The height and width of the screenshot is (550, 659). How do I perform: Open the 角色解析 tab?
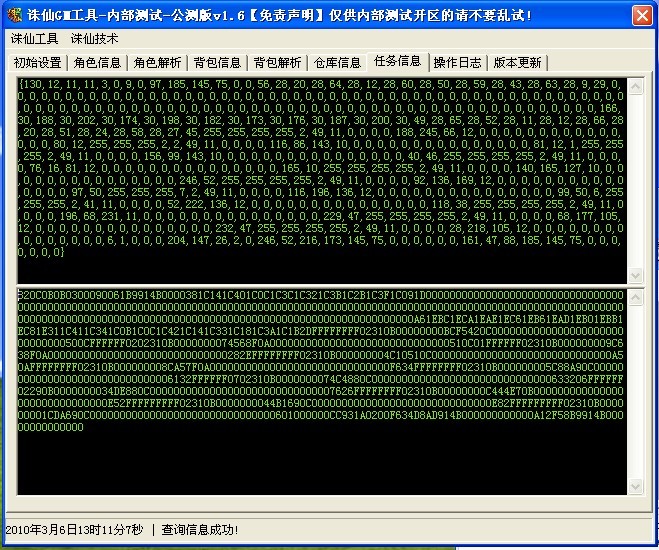[158, 62]
